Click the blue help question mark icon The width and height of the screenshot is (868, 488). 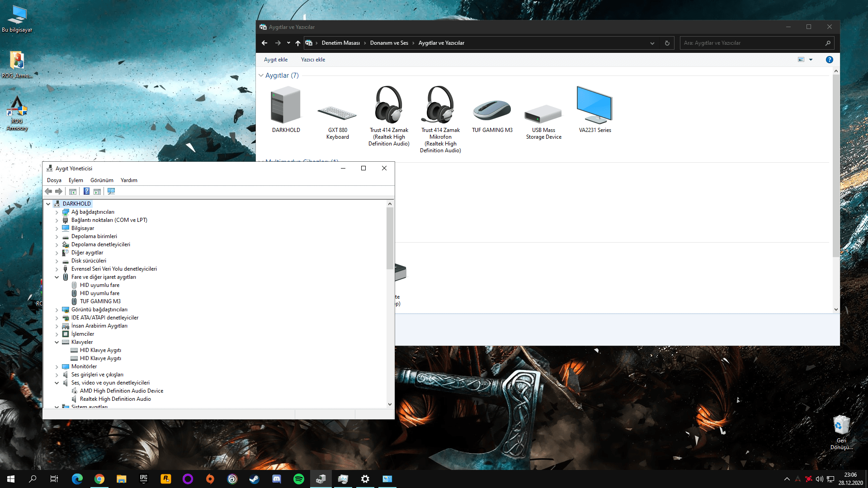829,60
